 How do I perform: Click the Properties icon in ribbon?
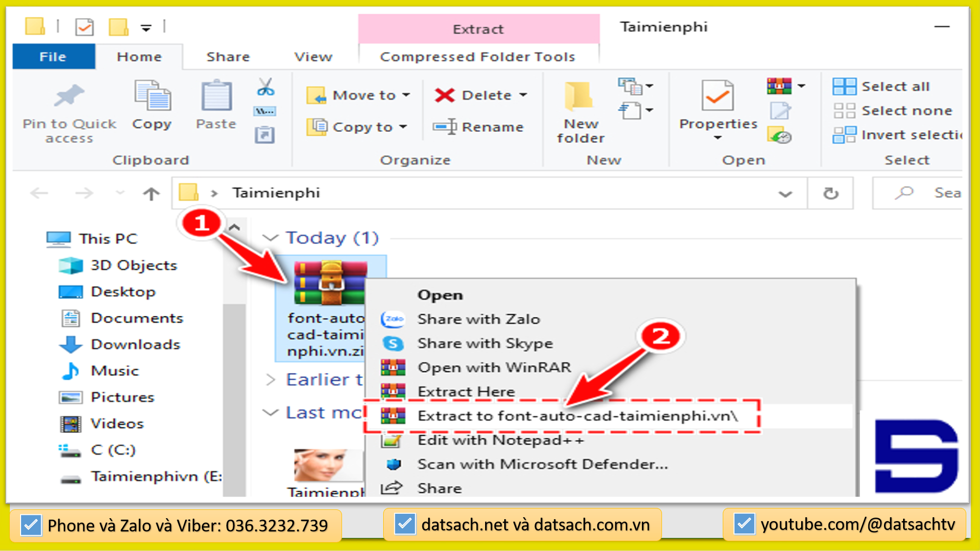click(717, 96)
